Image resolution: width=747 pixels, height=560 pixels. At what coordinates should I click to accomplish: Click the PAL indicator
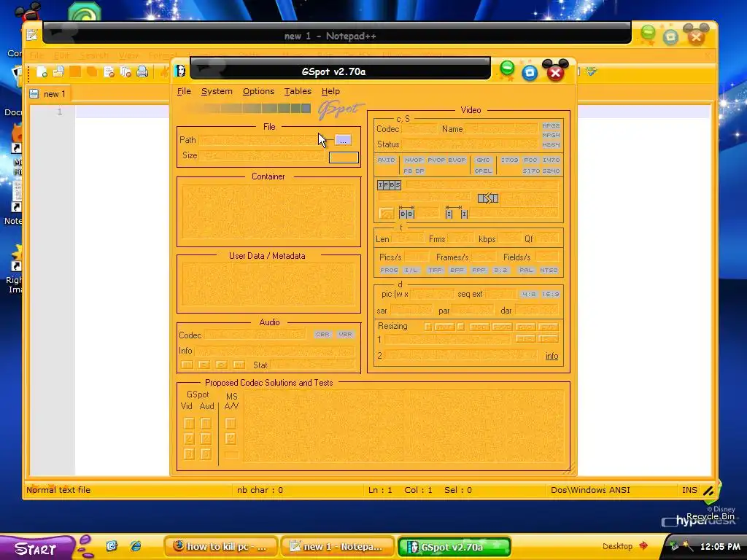coord(526,270)
